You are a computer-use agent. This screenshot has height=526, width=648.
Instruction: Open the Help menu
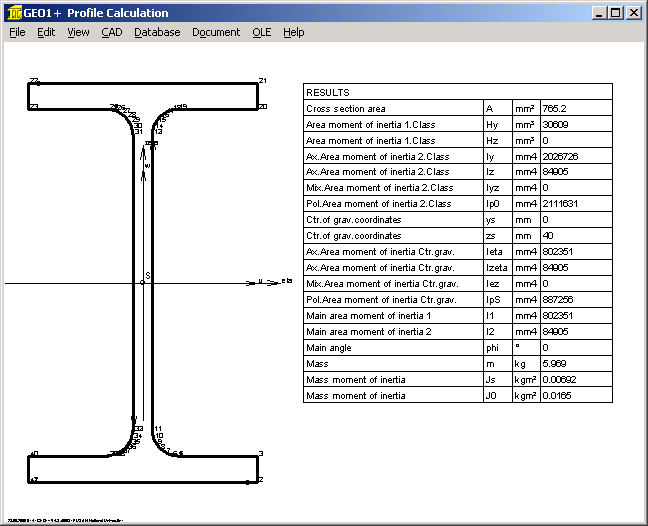[293, 32]
